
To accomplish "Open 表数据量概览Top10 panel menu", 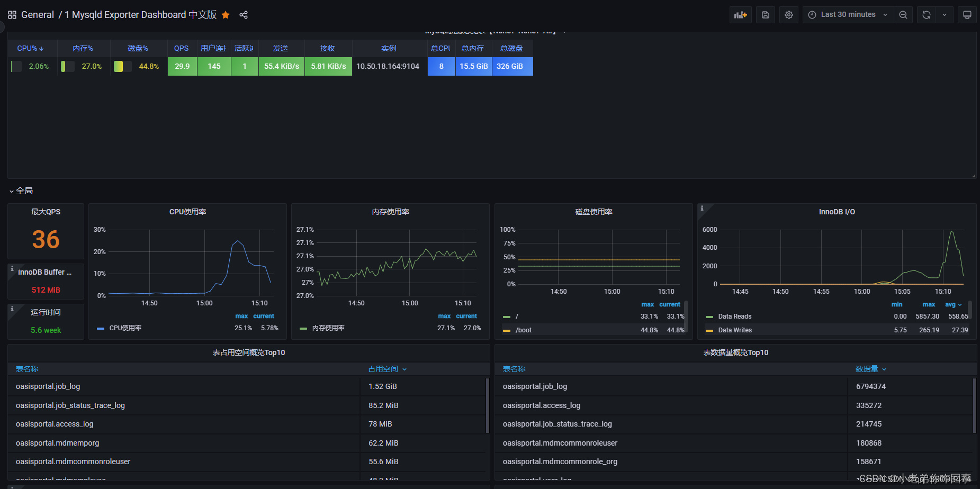I will click(x=736, y=352).
